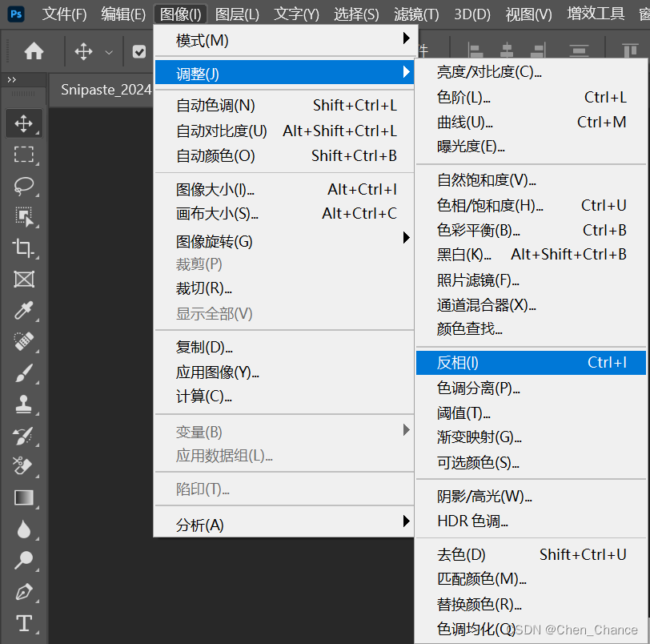Viewport: 650px width, 644px height.
Task: Select the Blur tool droplet icon
Action: (x=24, y=529)
